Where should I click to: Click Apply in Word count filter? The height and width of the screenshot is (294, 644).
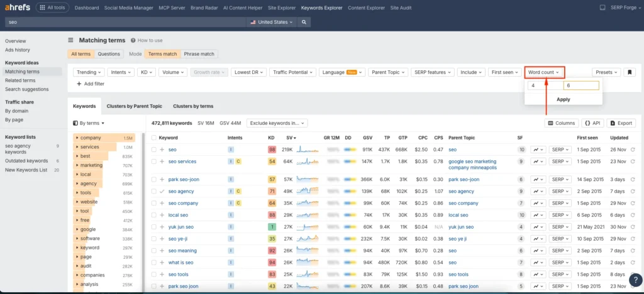coord(563,99)
